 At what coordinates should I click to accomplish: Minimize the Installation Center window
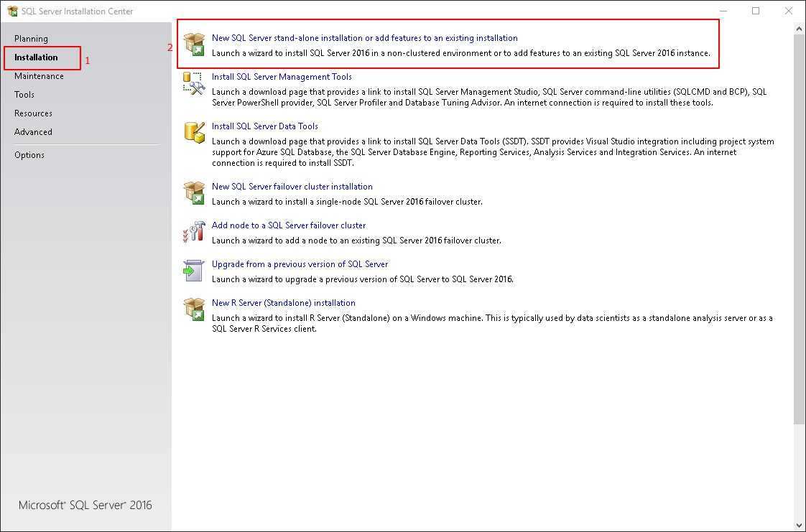pos(723,11)
